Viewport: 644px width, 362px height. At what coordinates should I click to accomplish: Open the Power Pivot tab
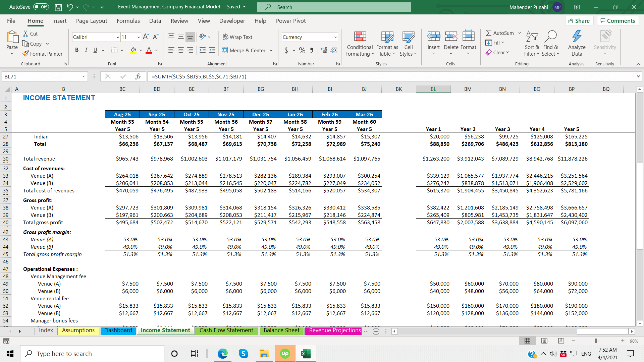coord(291,21)
